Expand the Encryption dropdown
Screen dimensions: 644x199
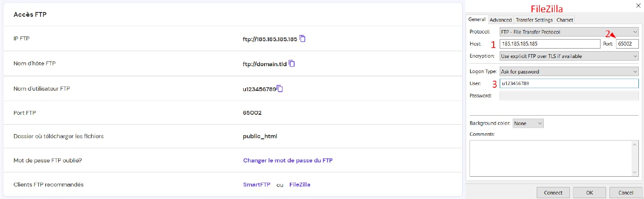(569, 56)
